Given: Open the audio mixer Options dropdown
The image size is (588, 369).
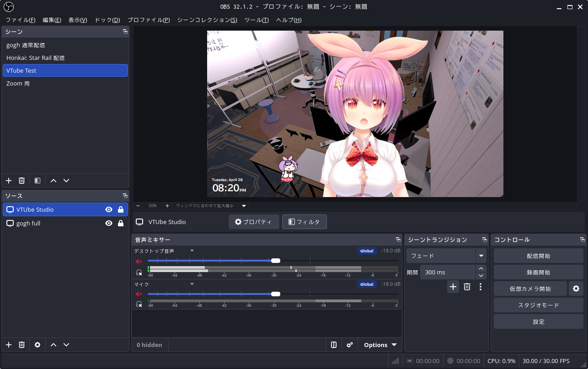Looking at the screenshot, I should click(380, 345).
